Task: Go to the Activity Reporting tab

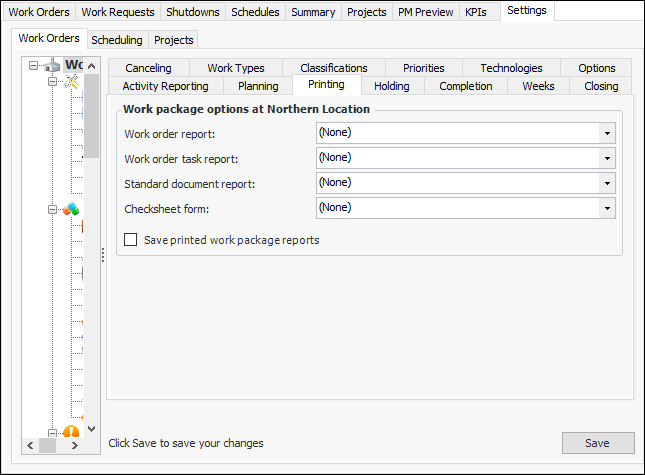Action: (x=165, y=86)
